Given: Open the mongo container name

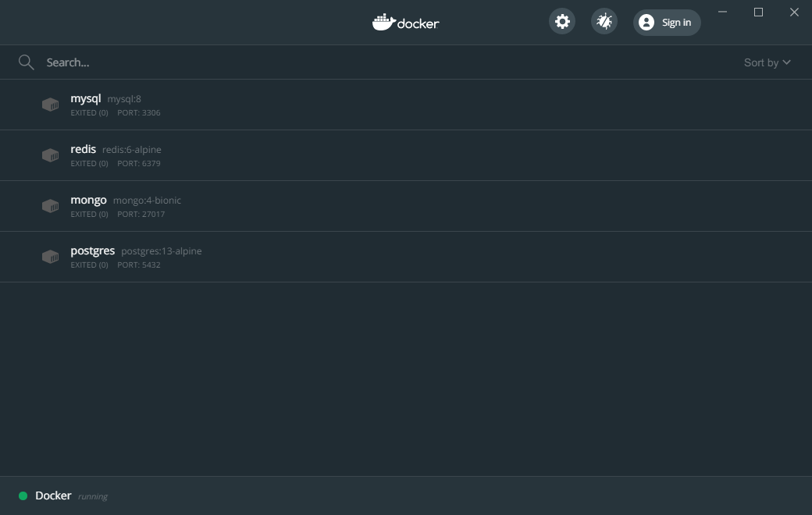Looking at the screenshot, I should [88, 200].
